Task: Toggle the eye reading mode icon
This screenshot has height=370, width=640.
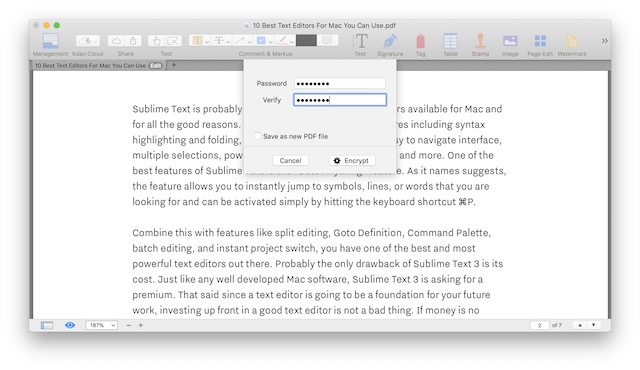Action: pyautogui.click(x=70, y=325)
